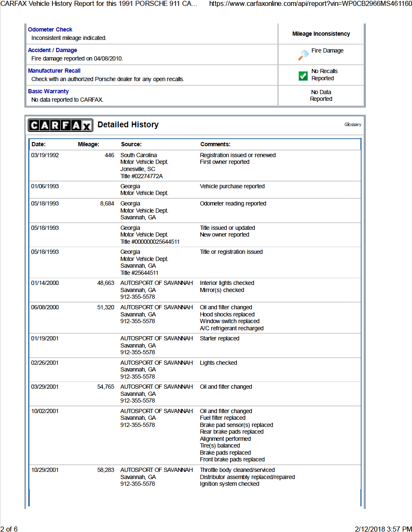Click 'Title #02274772A'

(x=142, y=176)
